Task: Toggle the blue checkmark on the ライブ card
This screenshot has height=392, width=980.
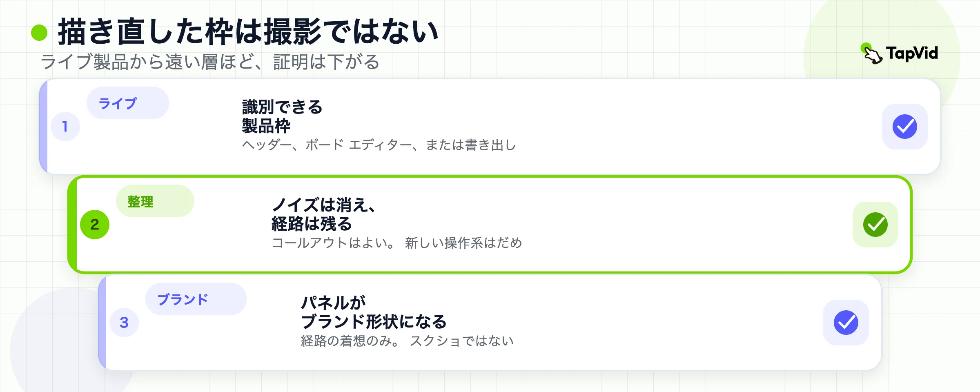Action: [x=905, y=127]
